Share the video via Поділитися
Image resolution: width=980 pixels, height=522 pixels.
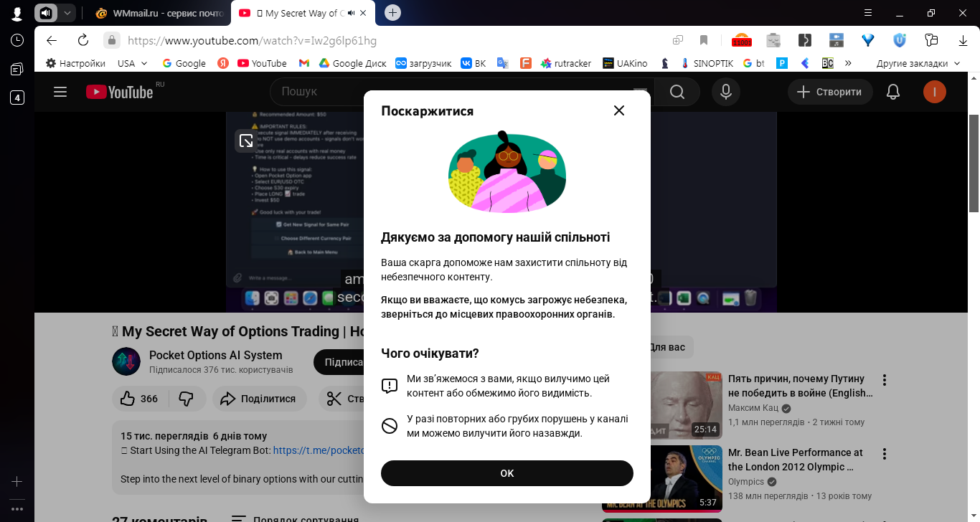click(258, 399)
